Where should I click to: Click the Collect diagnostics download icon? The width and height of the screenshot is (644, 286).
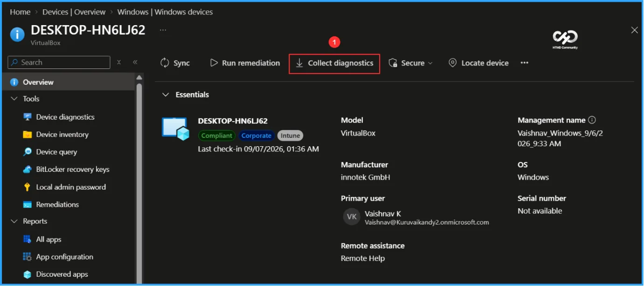click(299, 63)
